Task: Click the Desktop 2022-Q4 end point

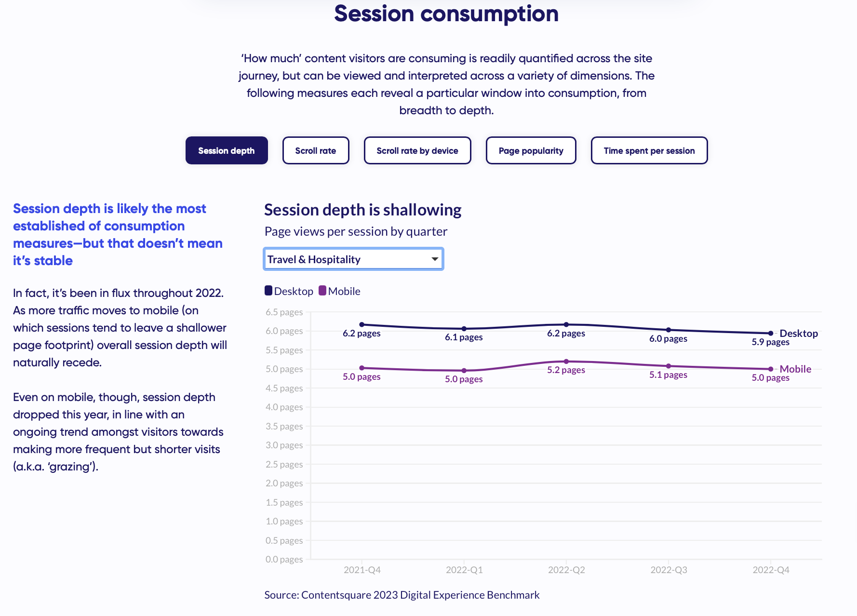Action: [771, 333]
